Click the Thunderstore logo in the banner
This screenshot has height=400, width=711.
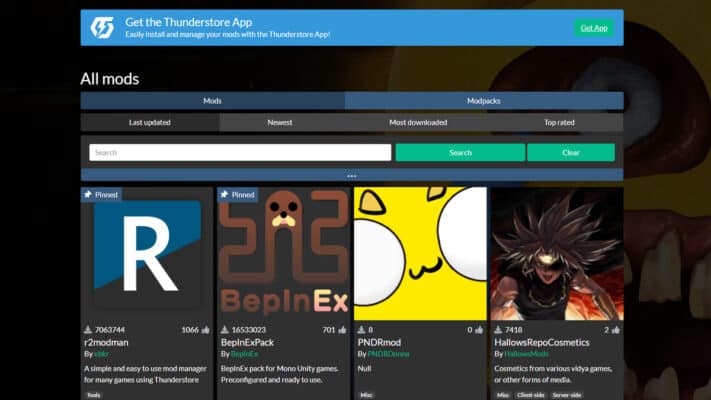102,28
